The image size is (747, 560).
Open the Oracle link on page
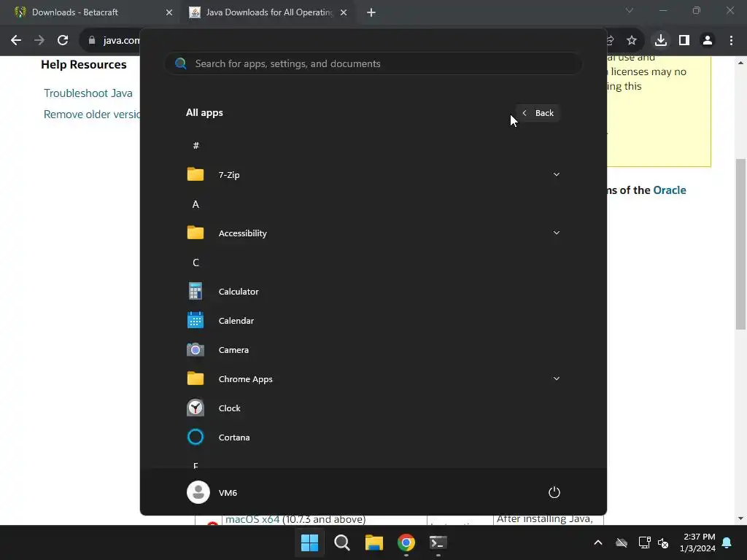670,190
